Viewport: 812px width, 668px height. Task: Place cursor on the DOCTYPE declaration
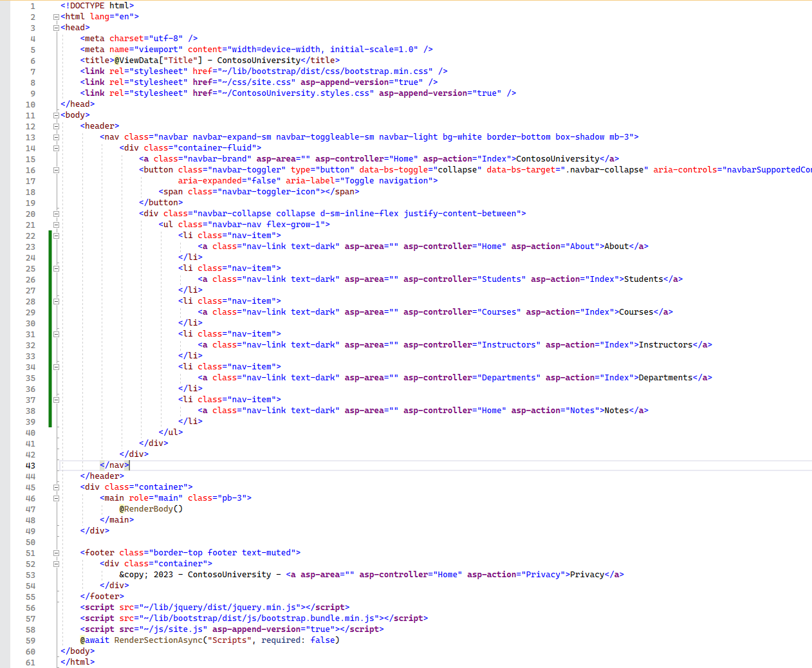97,6
